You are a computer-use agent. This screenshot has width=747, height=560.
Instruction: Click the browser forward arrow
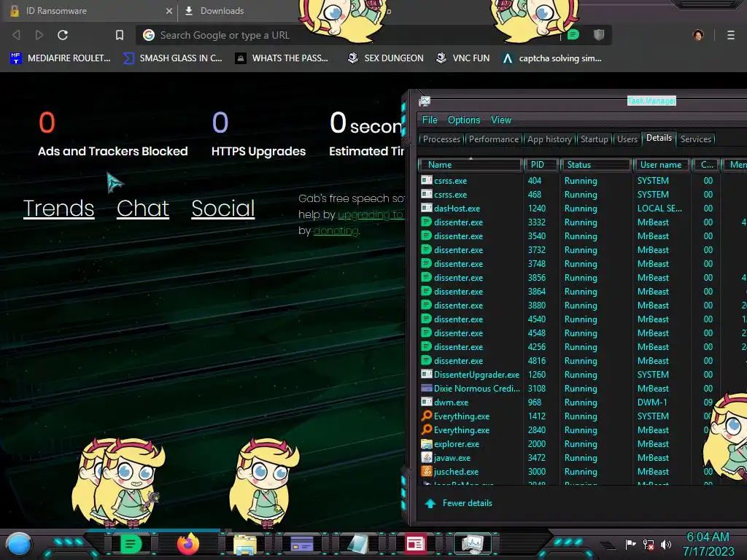pos(39,35)
